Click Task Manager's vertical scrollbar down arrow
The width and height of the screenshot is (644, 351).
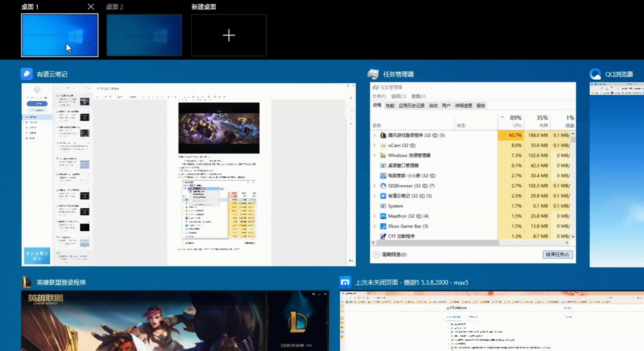(573, 237)
